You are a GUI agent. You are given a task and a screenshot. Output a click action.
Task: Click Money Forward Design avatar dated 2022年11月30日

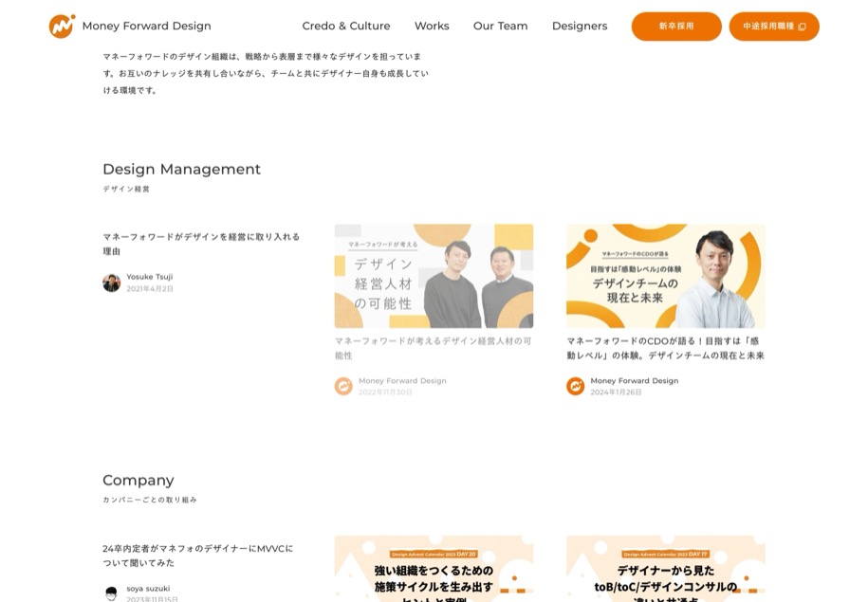343,386
